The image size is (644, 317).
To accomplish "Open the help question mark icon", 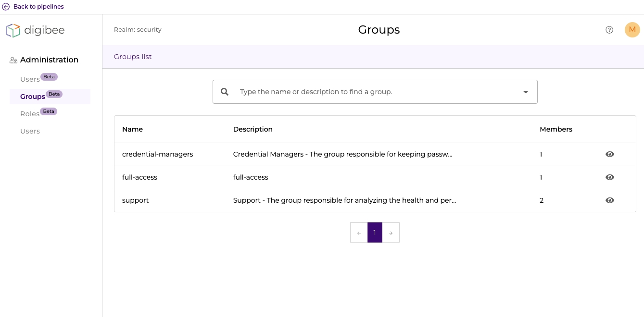I will [x=609, y=30].
